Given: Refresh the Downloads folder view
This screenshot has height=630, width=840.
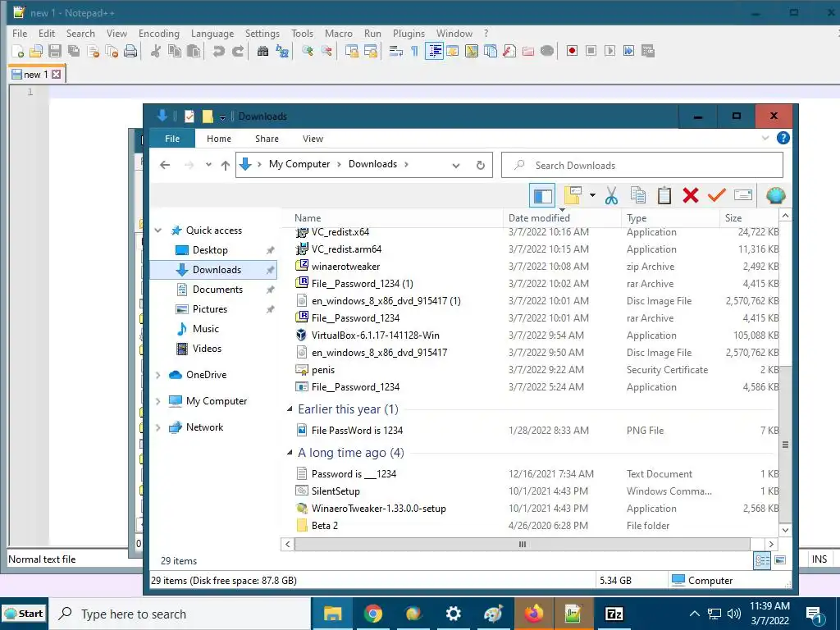Looking at the screenshot, I should click(481, 166).
